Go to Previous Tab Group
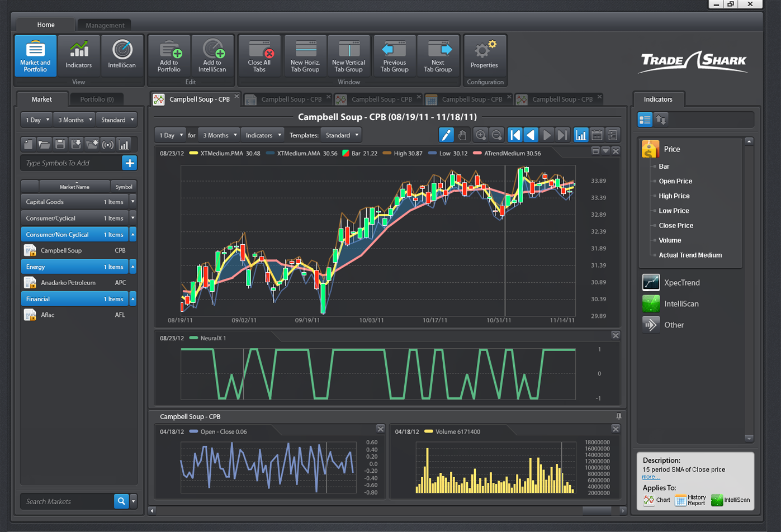Image resolution: width=781 pixels, height=532 pixels. pos(394,56)
